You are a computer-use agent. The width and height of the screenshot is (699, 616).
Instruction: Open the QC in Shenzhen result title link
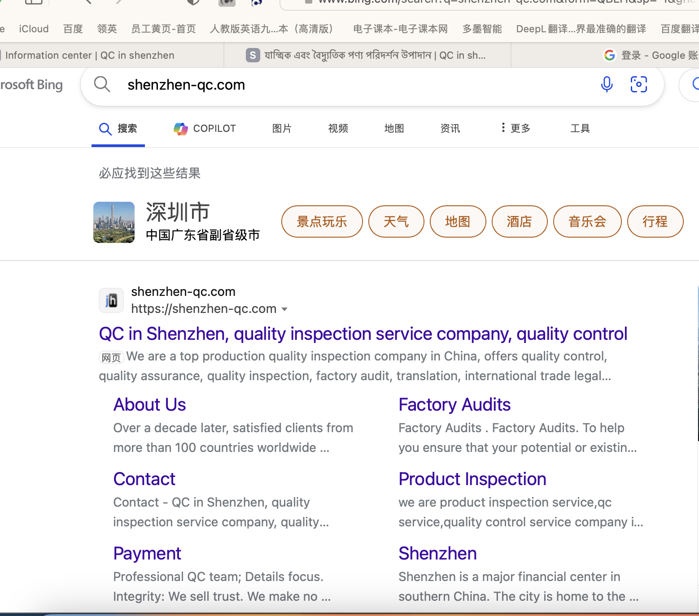pyautogui.click(x=363, y=334)
